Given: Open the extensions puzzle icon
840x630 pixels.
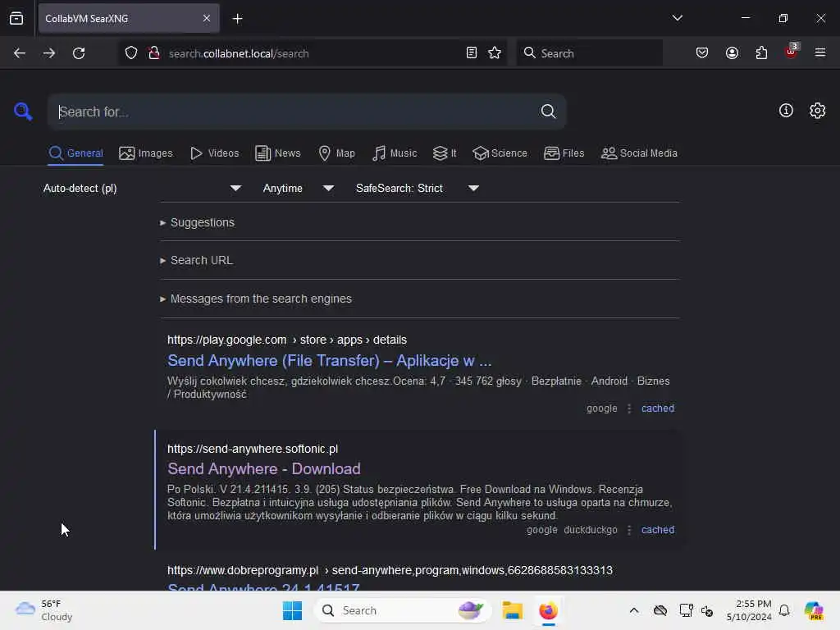Looking at the screenshot, I should pyautogui.click(x=761, y=53).
